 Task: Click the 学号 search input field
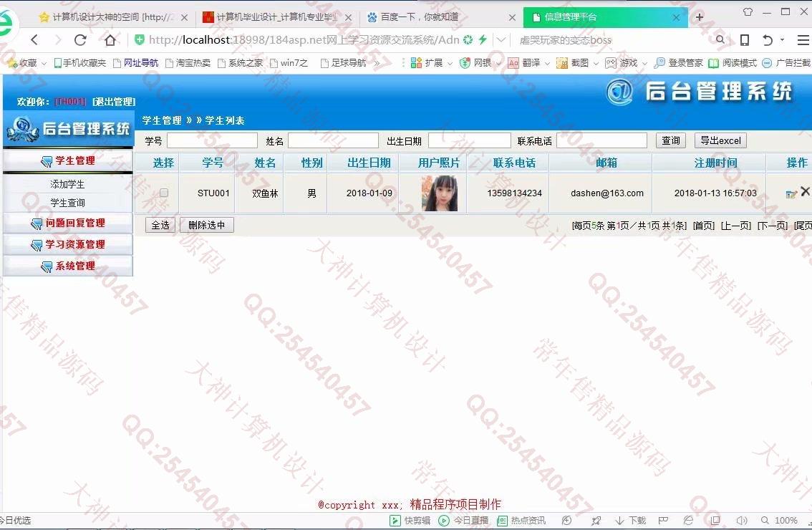click(x=213, y=140)
